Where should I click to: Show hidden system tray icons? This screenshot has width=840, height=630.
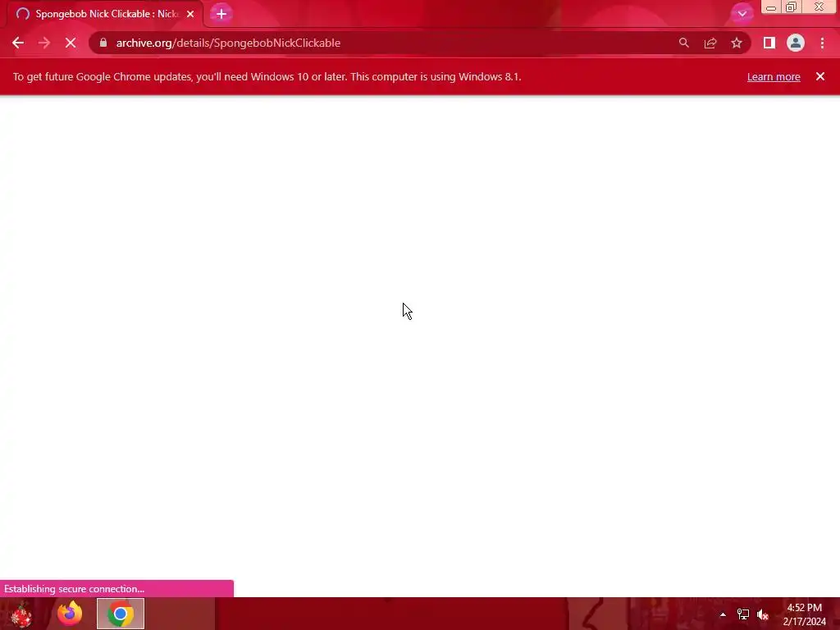tap(723, 614)
